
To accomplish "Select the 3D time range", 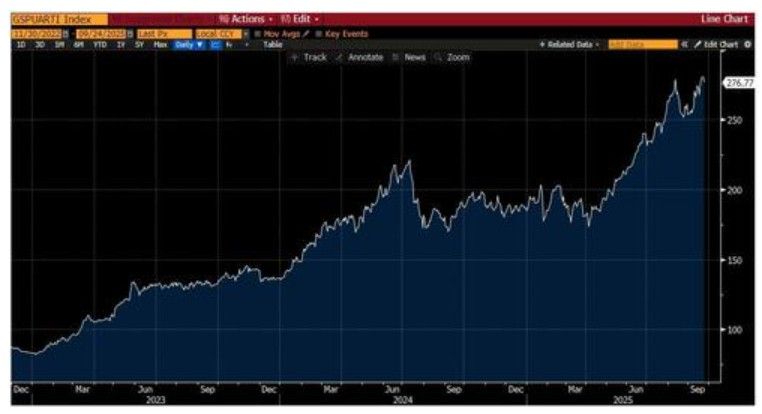I will 40,45.
